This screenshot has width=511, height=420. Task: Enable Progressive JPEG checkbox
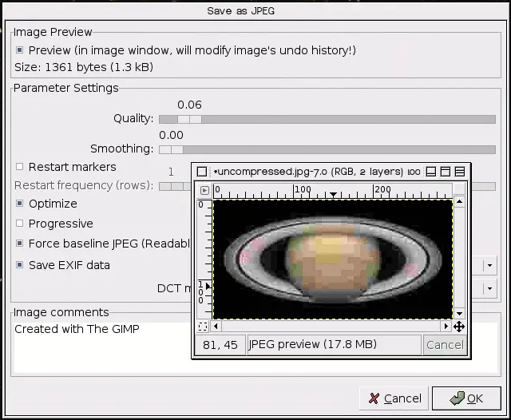click(x=19, y=224)
